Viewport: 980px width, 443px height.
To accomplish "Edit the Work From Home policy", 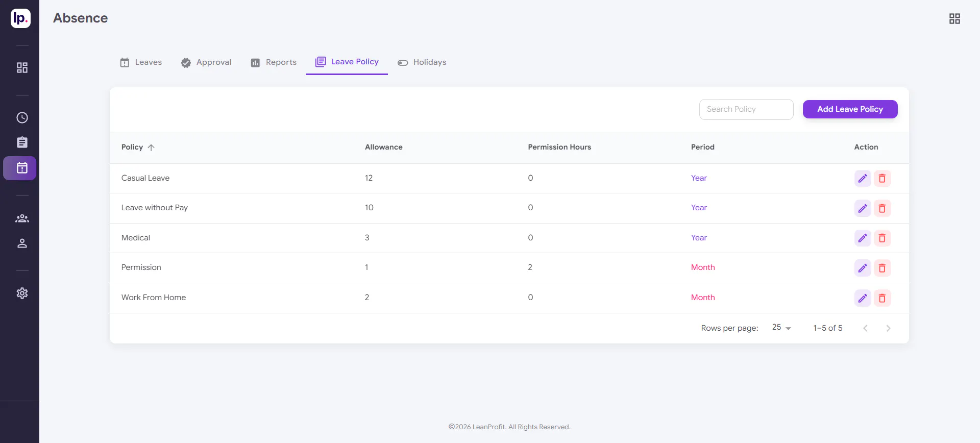I will point(863,298).
